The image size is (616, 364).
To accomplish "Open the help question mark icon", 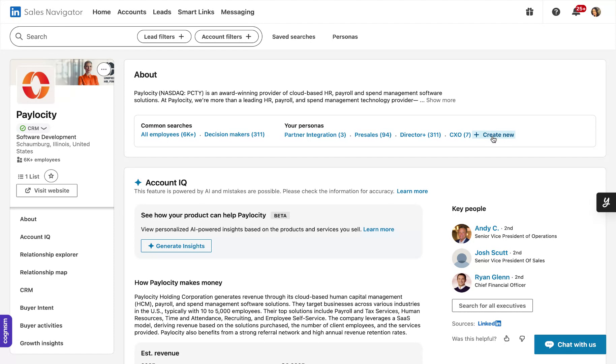I will [556, 11].
